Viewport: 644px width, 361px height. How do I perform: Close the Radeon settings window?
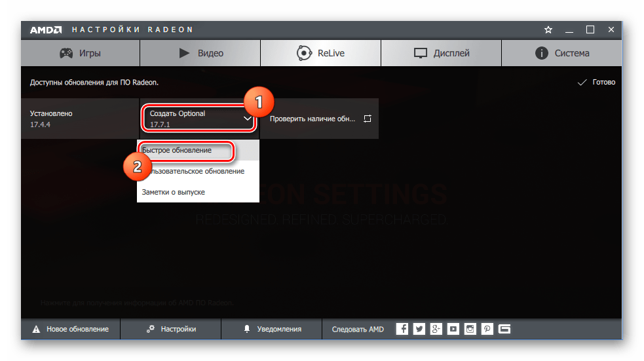[x=611, y=29]
